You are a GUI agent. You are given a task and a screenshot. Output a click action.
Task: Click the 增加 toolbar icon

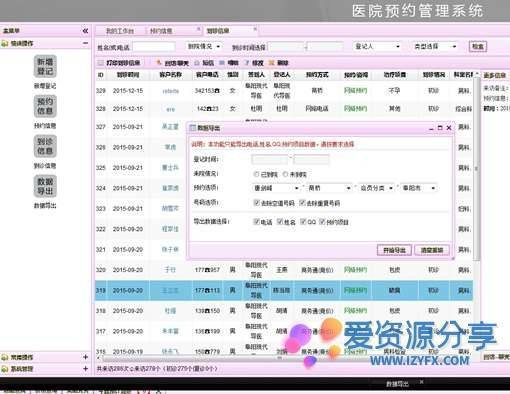click(229, 63)
